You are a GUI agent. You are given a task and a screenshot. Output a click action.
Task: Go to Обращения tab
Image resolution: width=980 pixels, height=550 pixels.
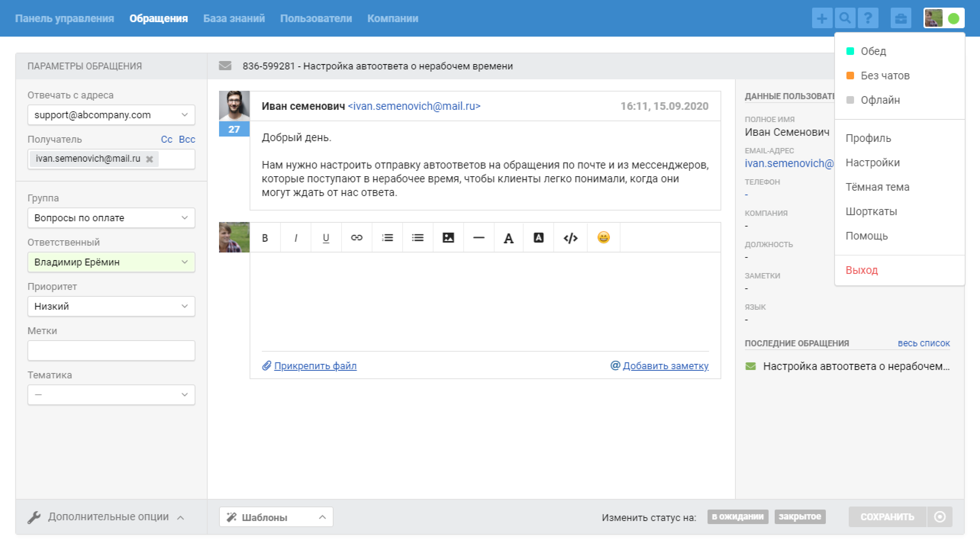click(158, 18)
